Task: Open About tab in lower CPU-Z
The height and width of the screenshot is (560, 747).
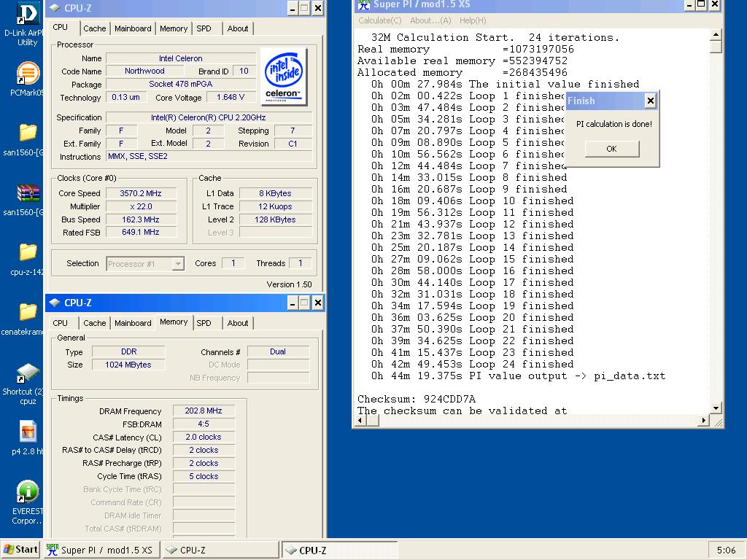Action: 237,323
